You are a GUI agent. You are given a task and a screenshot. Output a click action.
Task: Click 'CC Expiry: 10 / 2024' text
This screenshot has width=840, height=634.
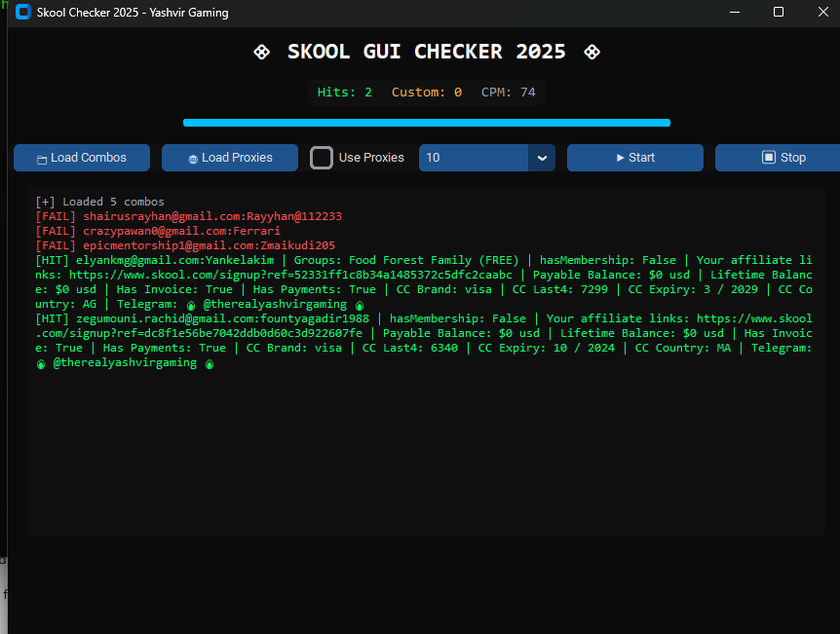(547, 348)
